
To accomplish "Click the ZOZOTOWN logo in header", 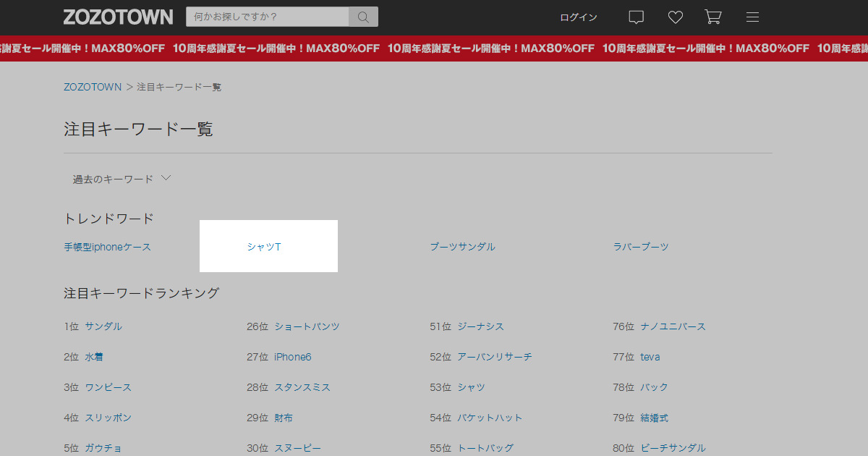I will (x=118, y=17).
